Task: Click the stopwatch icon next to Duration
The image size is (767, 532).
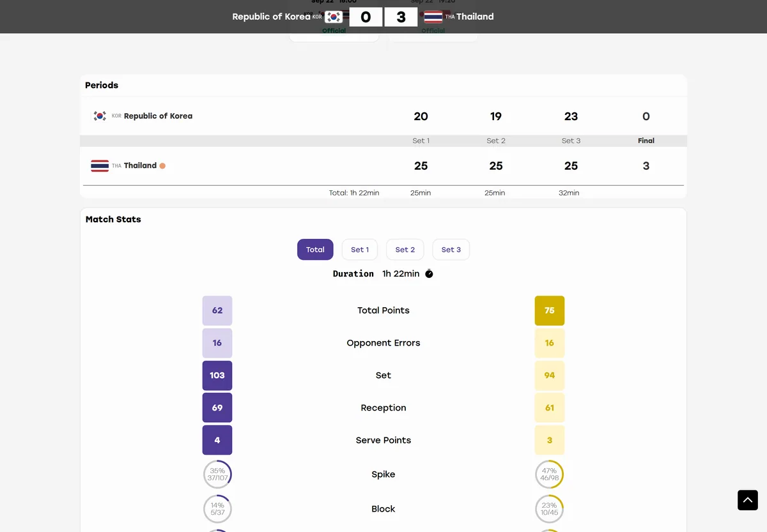Action: [x=429, y=274]
